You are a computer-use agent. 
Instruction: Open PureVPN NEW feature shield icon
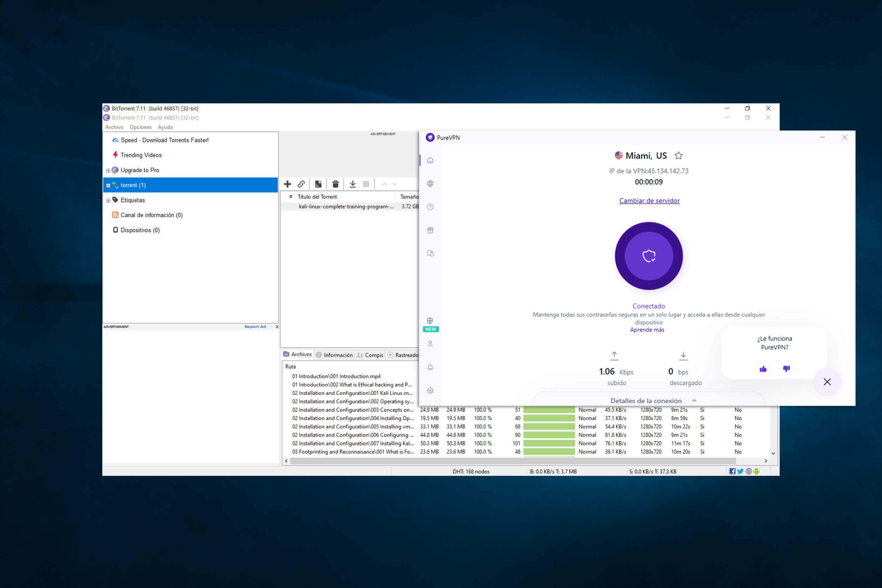click(430, 321)
